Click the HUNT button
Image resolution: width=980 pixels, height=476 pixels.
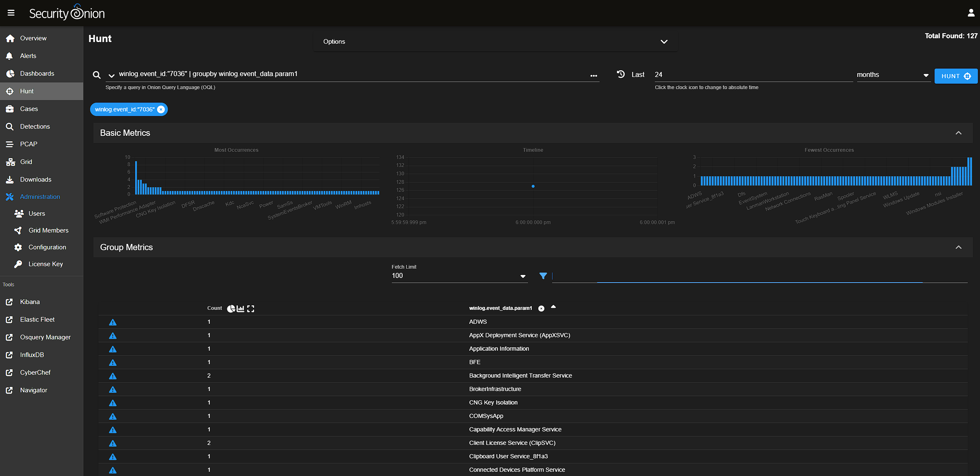(955, 76)
